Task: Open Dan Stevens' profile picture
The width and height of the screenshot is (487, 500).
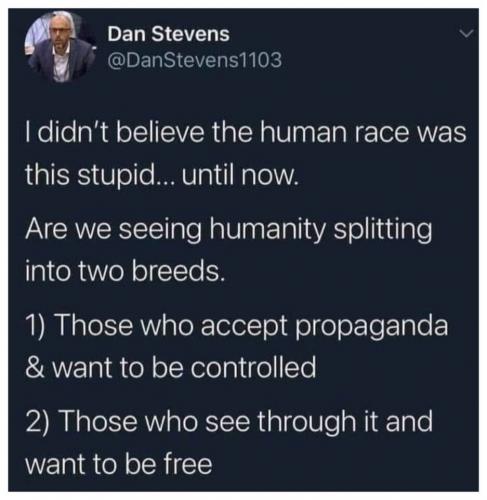Action: point(60,46)
